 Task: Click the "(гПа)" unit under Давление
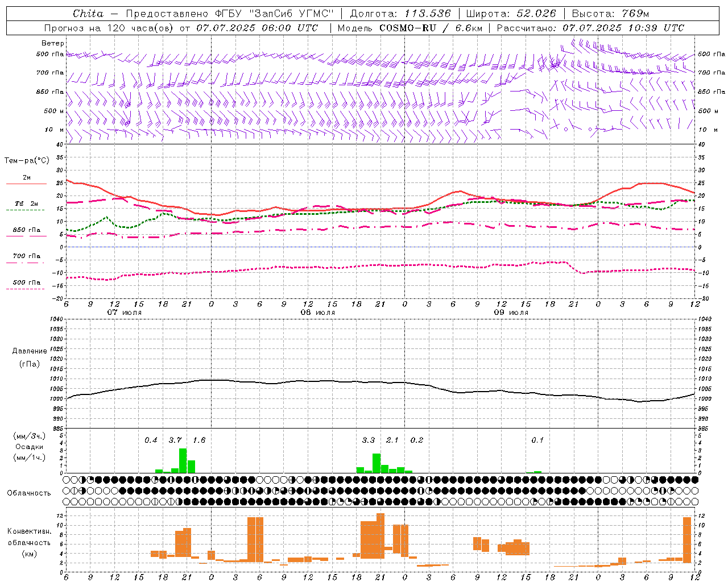[x=30, y=364]
